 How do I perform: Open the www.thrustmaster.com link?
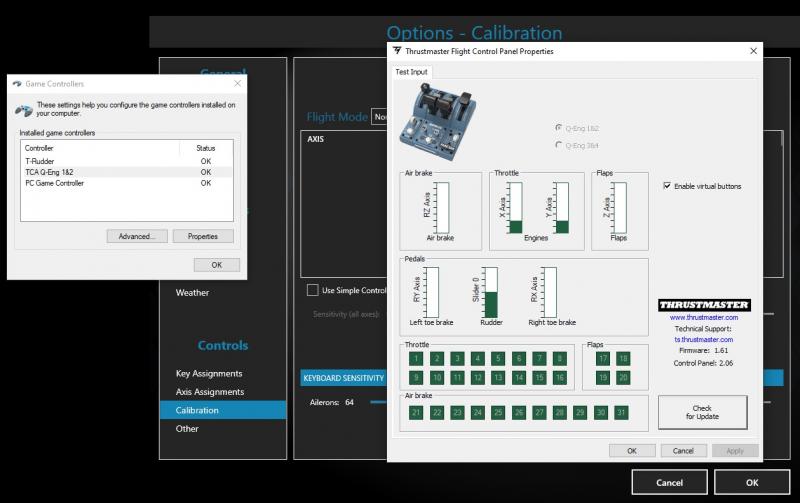(x=704, y=317)
